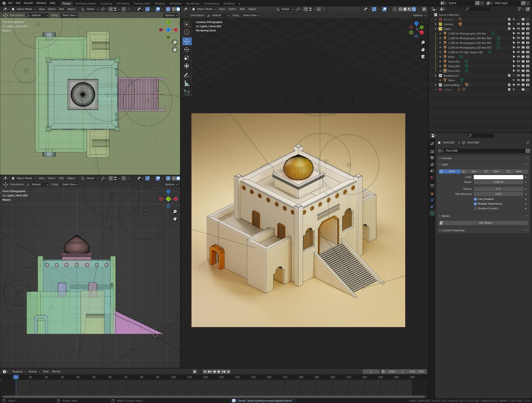This screenshot has width=532, height=403.
Task: Enable the Shadow Caustics checkbox
Action: point(475,208)
